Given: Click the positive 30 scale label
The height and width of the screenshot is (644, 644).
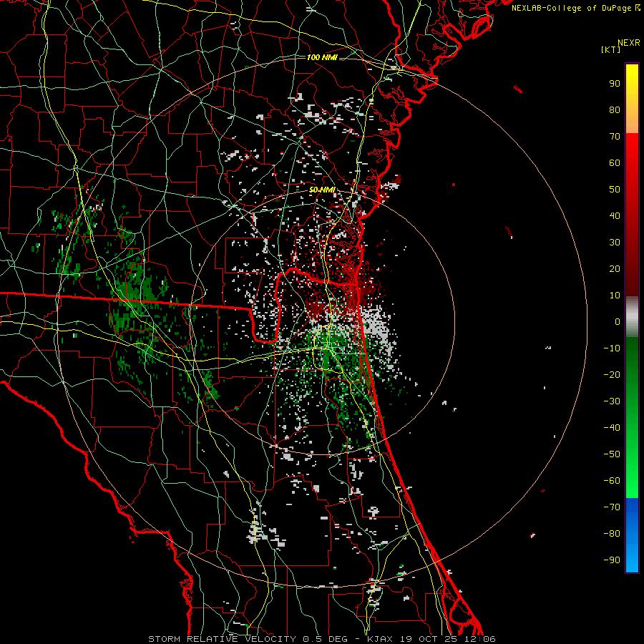Looking at the screenshot, I should pyautogui.click(x=615, y=243).
